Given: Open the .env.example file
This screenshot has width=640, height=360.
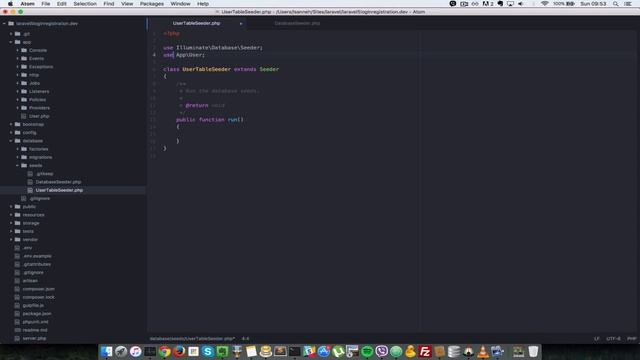Looking at the screenshot, I should click(x=37, y=256).
